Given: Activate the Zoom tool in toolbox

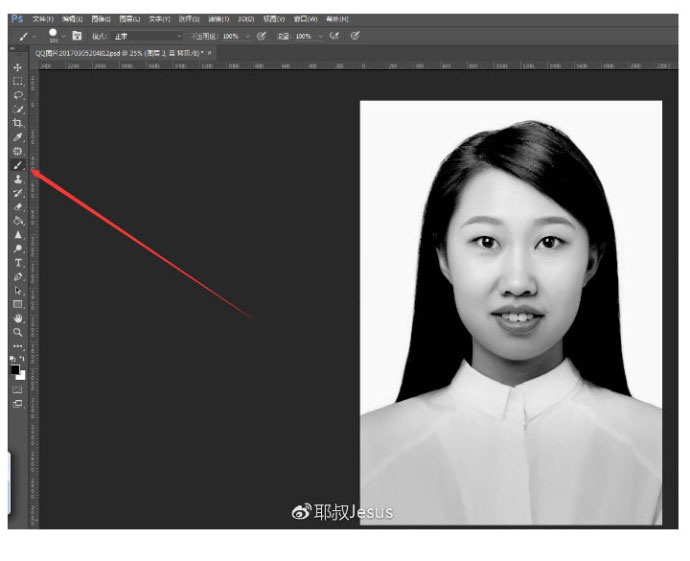Looking at the screenshot, I should pos(18,331).
